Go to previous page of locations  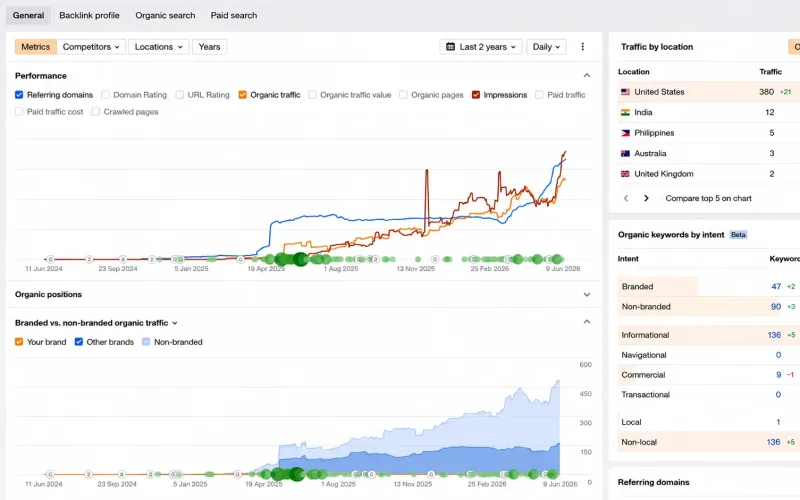626,198
